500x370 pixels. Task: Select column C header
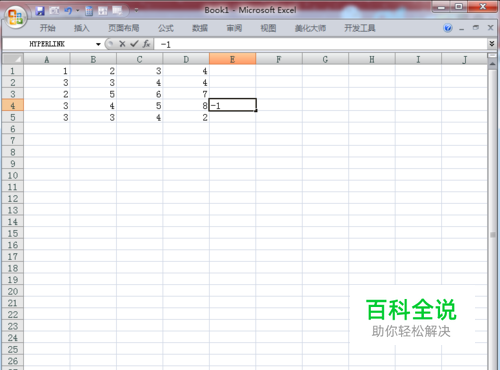139,59
